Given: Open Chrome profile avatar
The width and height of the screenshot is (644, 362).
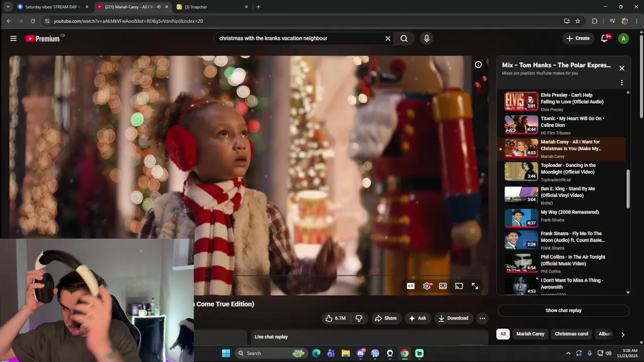Looking at the screenshot, I should tap(624, 21).
